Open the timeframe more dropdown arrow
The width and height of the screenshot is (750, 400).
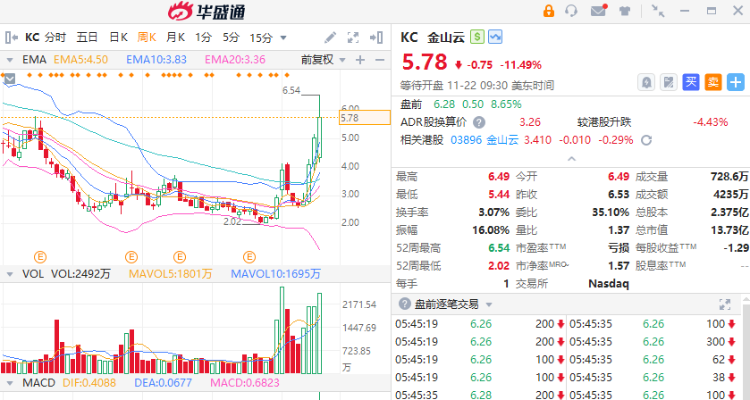coord(283,38)
